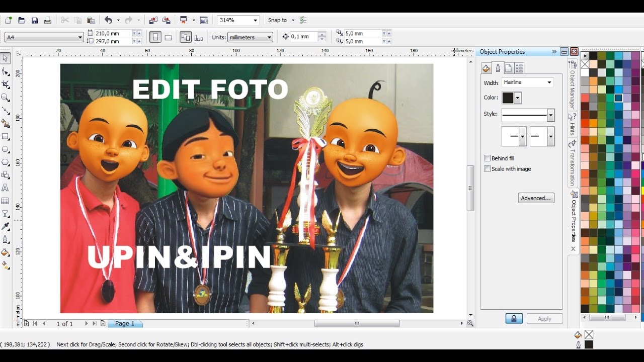
Task: Select the Pick tool
Action: (x=6, y=58)
